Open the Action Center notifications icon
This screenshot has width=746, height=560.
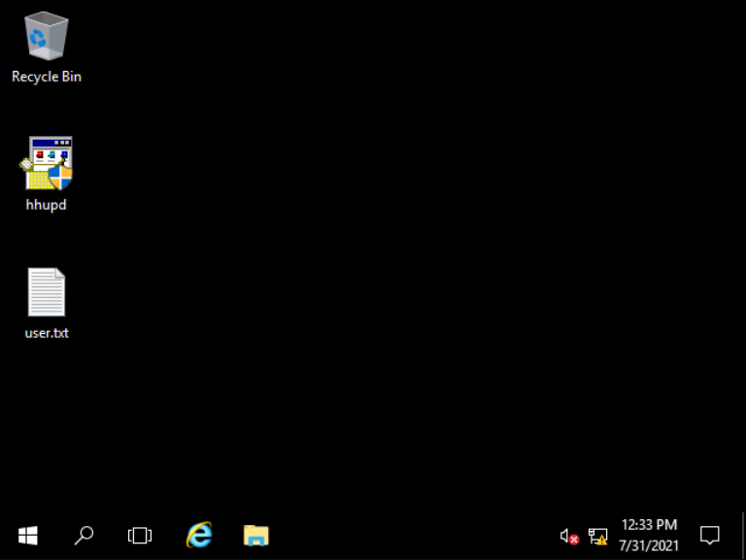click(x=709, y=536)
